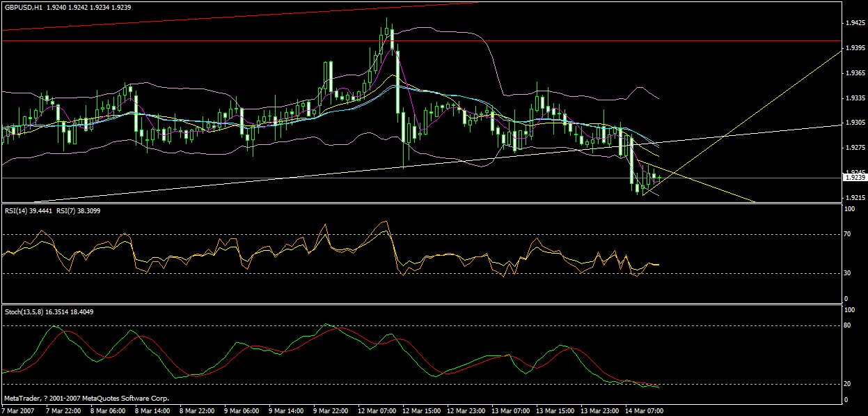The image size is (868, 416).
Task: Select the 9 Mar 14:00 time label
Action: tap(287, 411)
